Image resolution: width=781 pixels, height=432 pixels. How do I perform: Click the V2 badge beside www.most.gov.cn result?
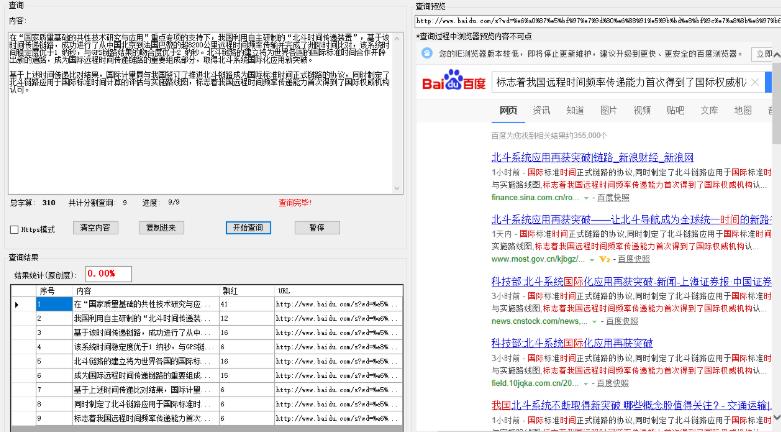604,259
